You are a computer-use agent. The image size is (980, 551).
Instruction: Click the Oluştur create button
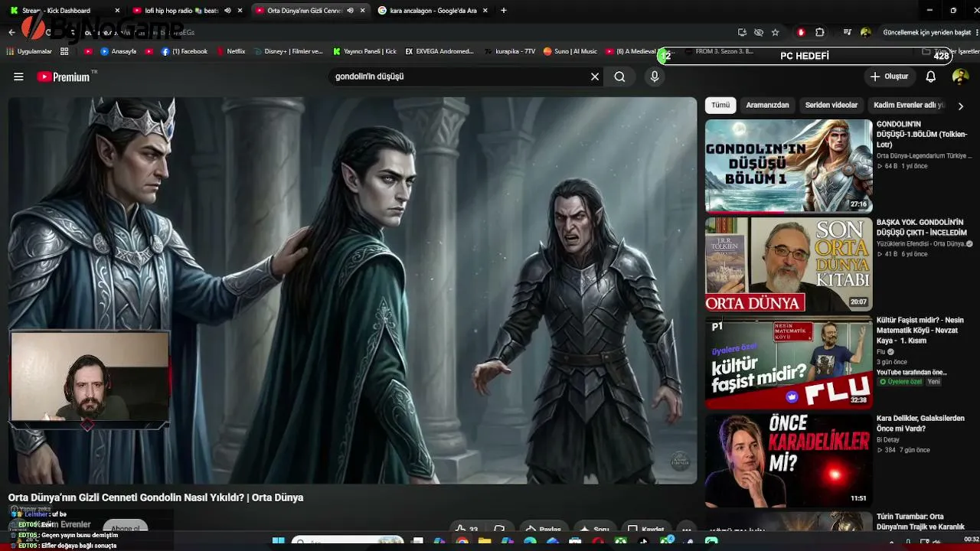[889, 77]
